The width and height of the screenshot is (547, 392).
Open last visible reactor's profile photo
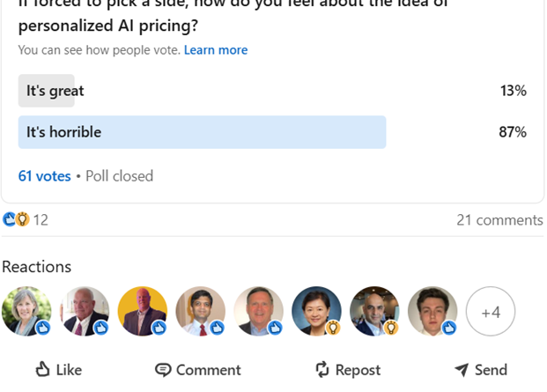[432, 311]
